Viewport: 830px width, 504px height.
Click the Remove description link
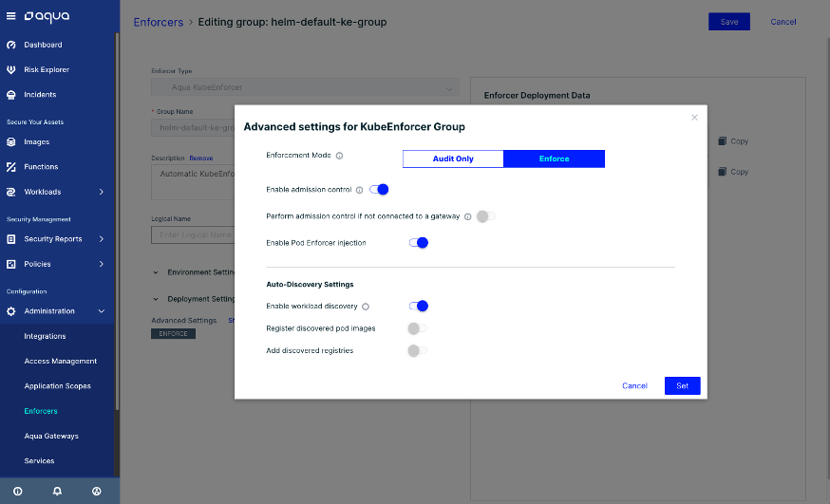point(201,159)
